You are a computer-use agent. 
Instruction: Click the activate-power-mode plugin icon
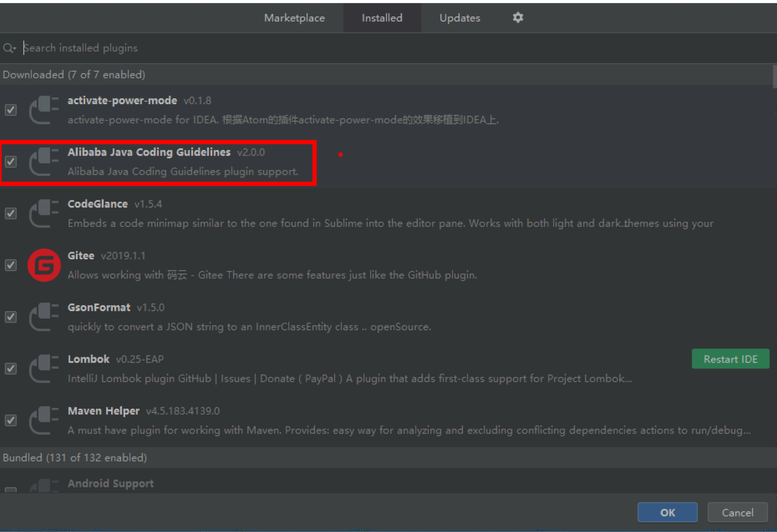tap(43, 110)
